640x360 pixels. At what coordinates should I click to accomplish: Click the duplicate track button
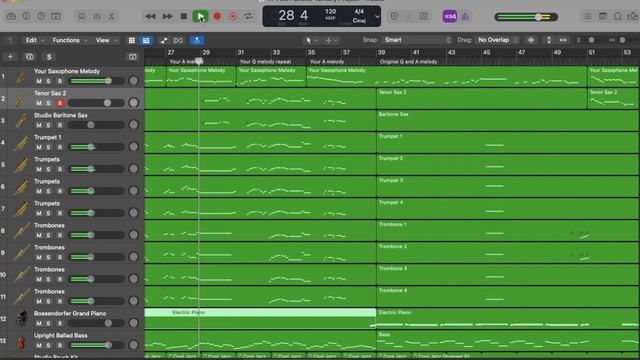[29, 57]
